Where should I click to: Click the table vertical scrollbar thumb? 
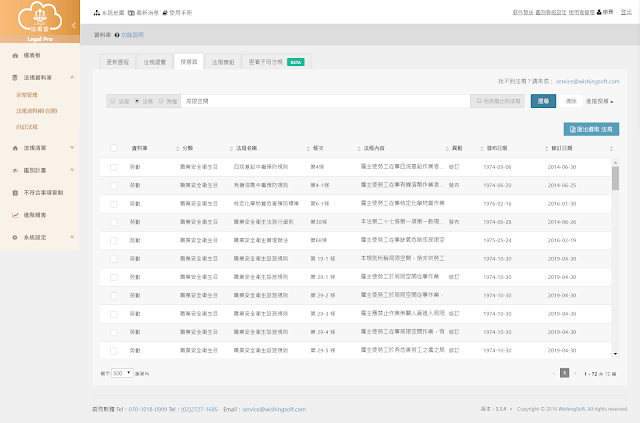616,178
